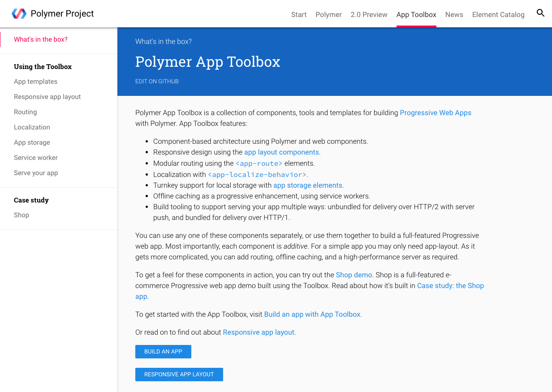Open App templates in sidebar

pos(35,82)
